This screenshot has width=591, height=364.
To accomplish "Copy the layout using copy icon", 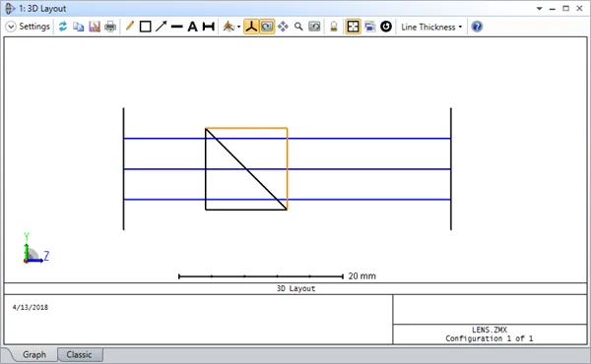I will point(79,27).
